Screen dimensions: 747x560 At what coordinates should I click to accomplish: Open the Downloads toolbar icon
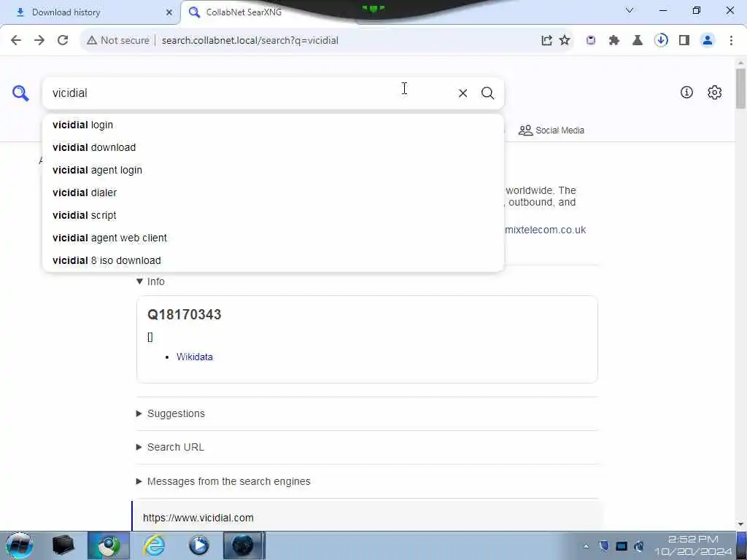click(x=661, y=40)
